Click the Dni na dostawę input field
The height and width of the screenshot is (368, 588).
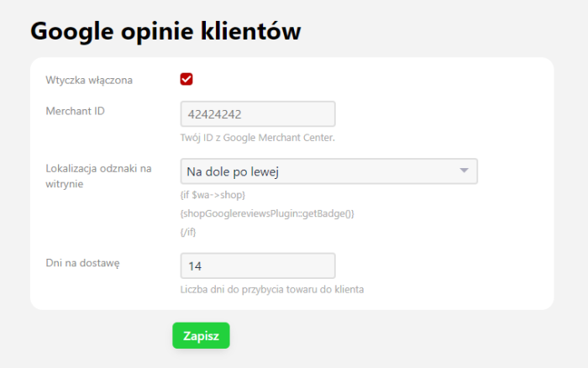pos(258,266)
